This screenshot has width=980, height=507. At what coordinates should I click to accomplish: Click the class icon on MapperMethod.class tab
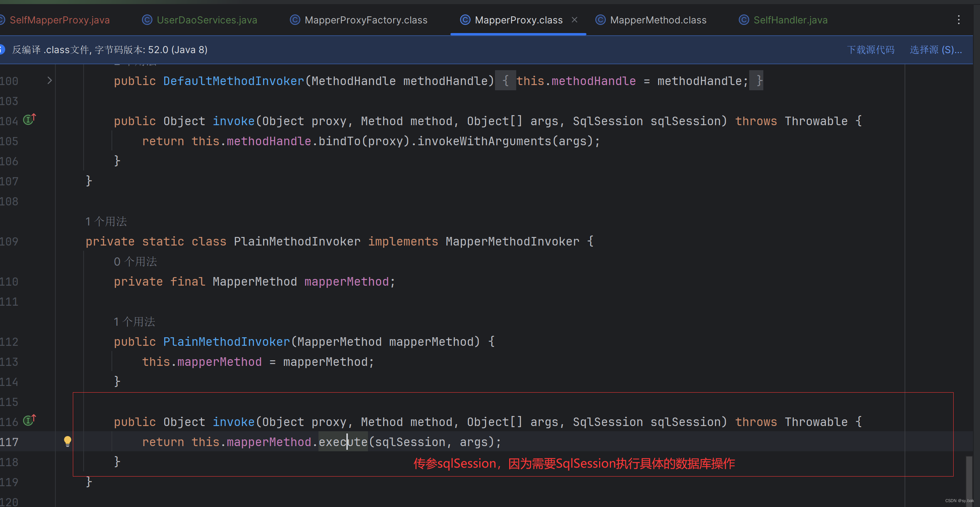600,20
